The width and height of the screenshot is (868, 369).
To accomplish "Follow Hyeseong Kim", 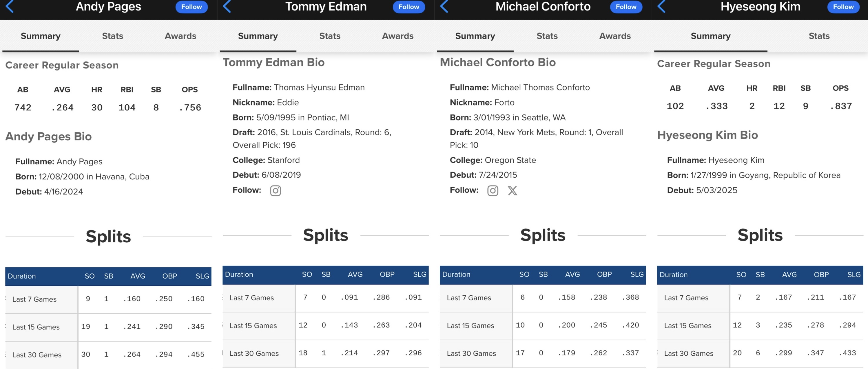I will (x=843, y=7).
